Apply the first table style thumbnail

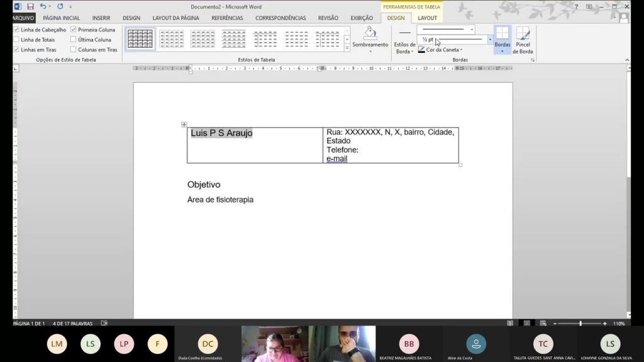tap(140, 39)
